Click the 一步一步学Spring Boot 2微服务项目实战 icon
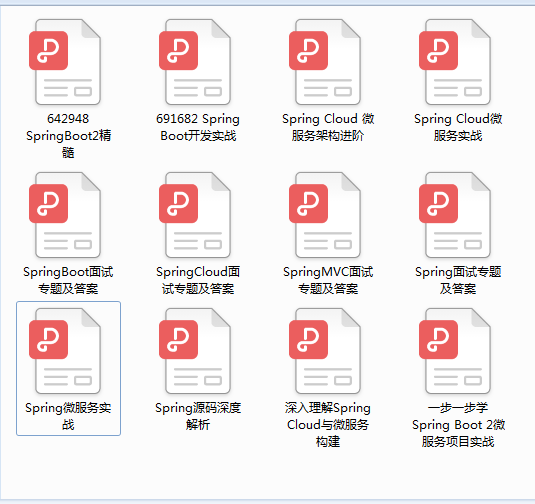Screen dimensions: 535x504 click(455, 351)
